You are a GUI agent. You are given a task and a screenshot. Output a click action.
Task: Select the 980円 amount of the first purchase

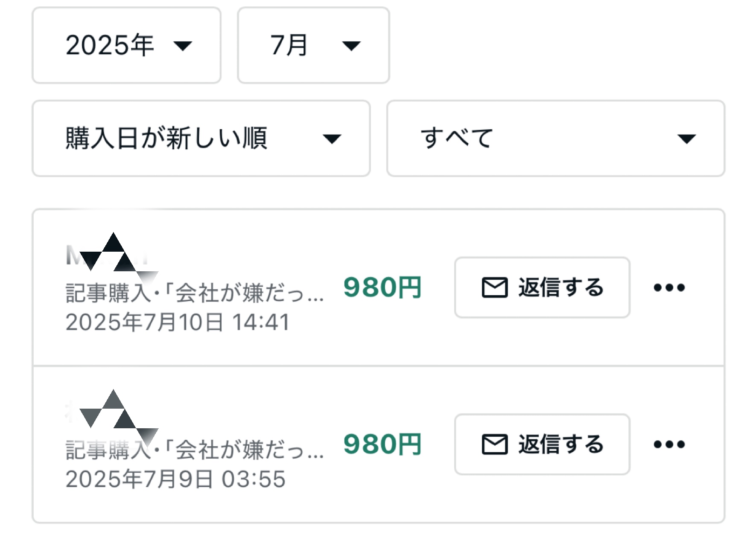click(382, 287)
